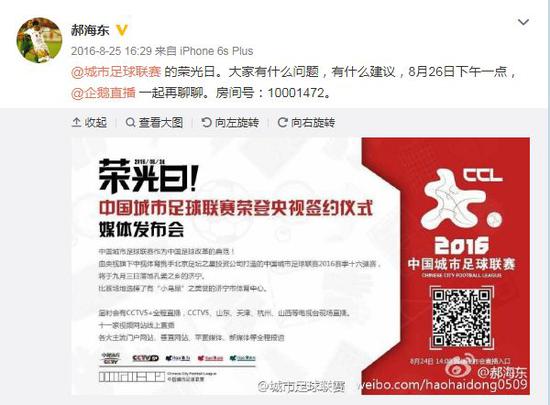
Task: Click the 郝海东 username link
Action: (90, 31)
